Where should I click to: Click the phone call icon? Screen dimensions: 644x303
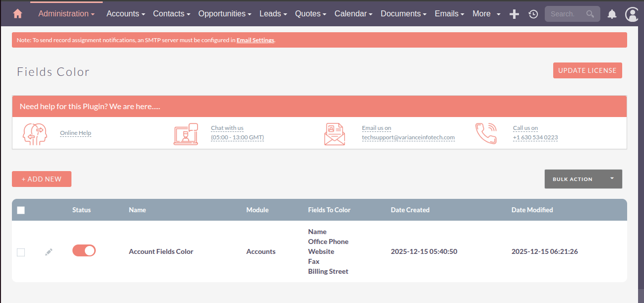(x=486, y=133)
